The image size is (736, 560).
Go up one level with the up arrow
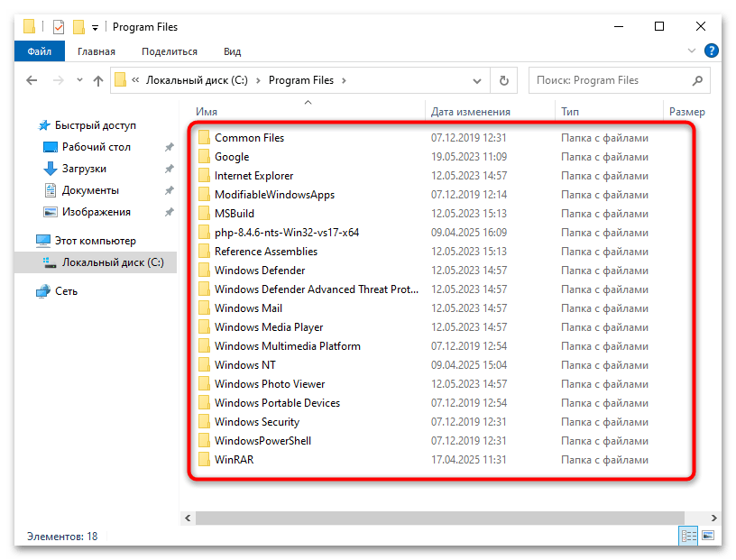[x=98, y=81]
